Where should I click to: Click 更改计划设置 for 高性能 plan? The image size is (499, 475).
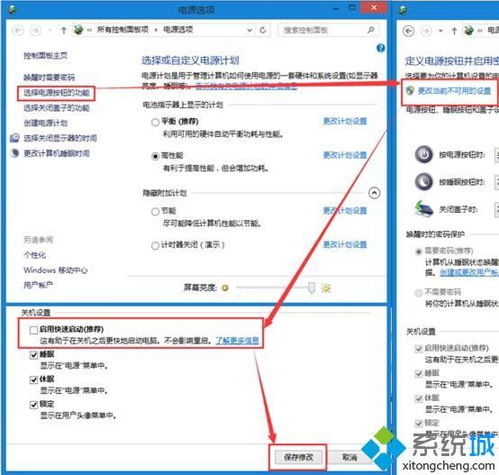click(345, 155)
